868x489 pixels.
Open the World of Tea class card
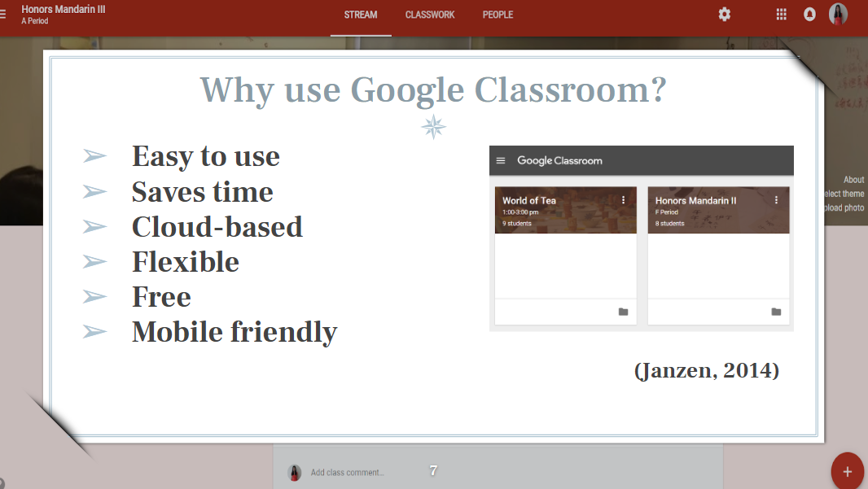coord(565,255)
